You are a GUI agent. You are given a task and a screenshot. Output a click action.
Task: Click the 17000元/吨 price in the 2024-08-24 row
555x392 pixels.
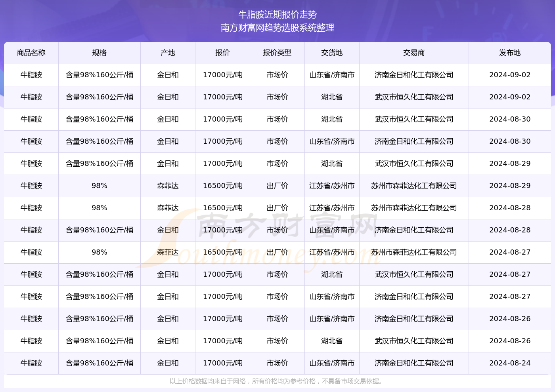tap(223, 363)
